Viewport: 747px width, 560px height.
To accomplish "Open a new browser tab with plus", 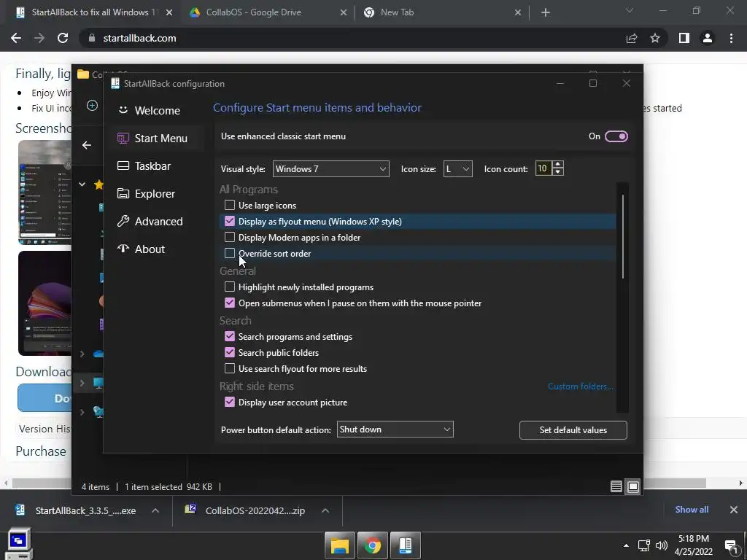I will pyautogui.click(x=546, y=13).
